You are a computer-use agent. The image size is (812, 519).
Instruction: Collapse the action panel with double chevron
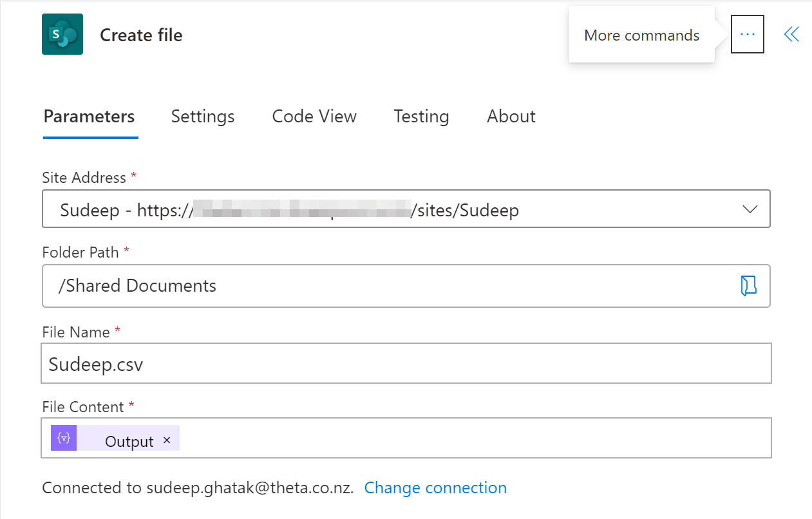(x=791, y=34)
